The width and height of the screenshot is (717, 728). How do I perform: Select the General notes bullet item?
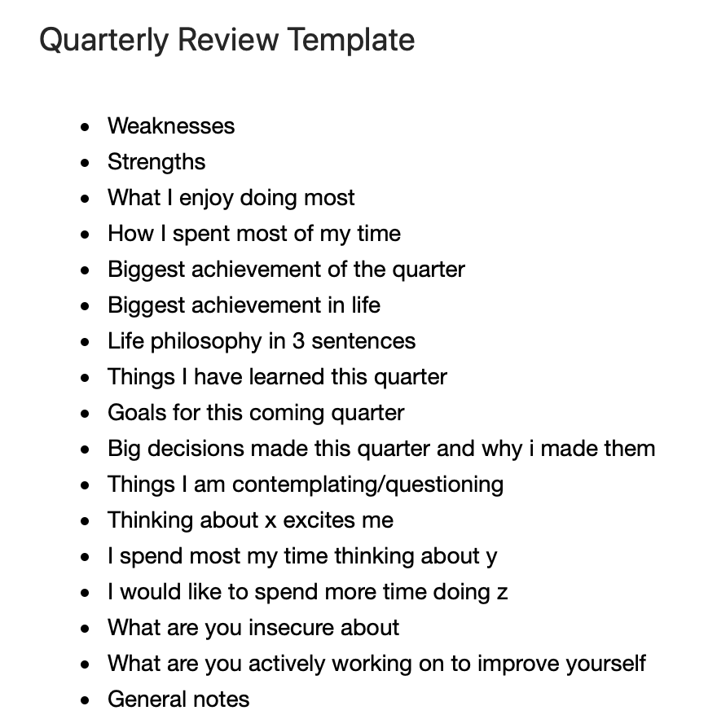(x=178, y=699)
